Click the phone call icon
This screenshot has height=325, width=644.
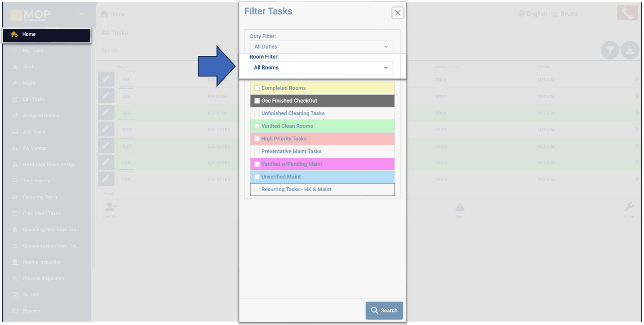pyautogui.click(x=627, y=13)
